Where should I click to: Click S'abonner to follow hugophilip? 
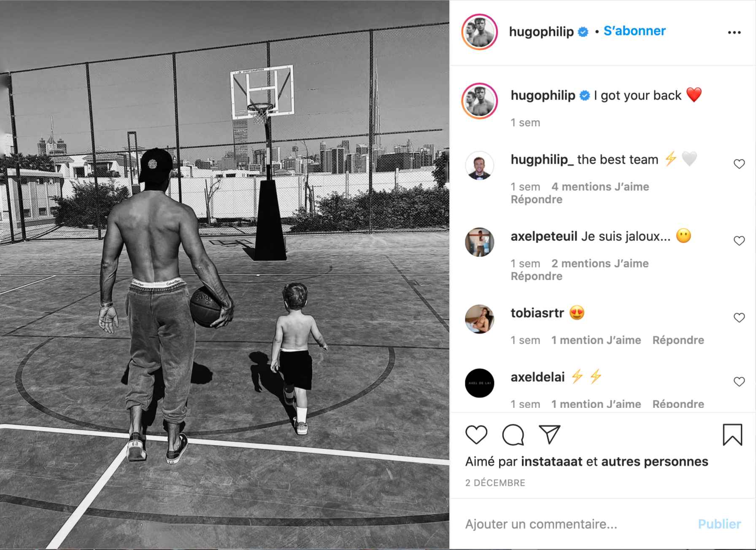click(x=634, y=31)
